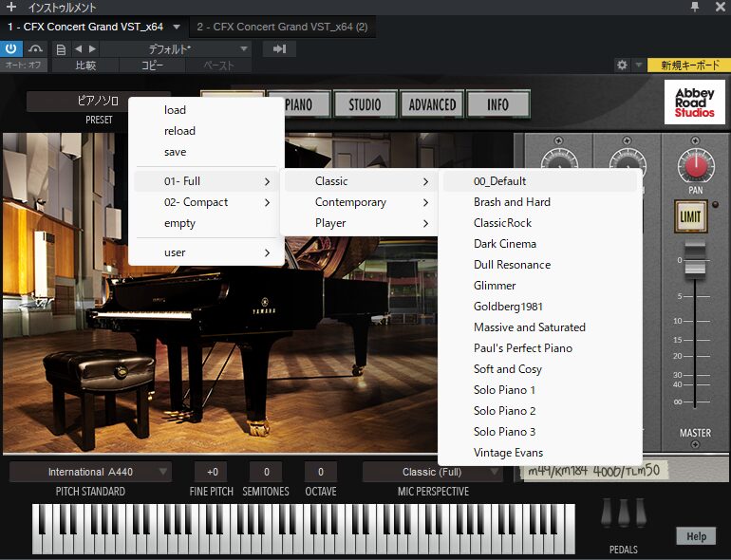Click the SEMITONES value field
This screenshot has height=560, width=731.
coord(266,472)
